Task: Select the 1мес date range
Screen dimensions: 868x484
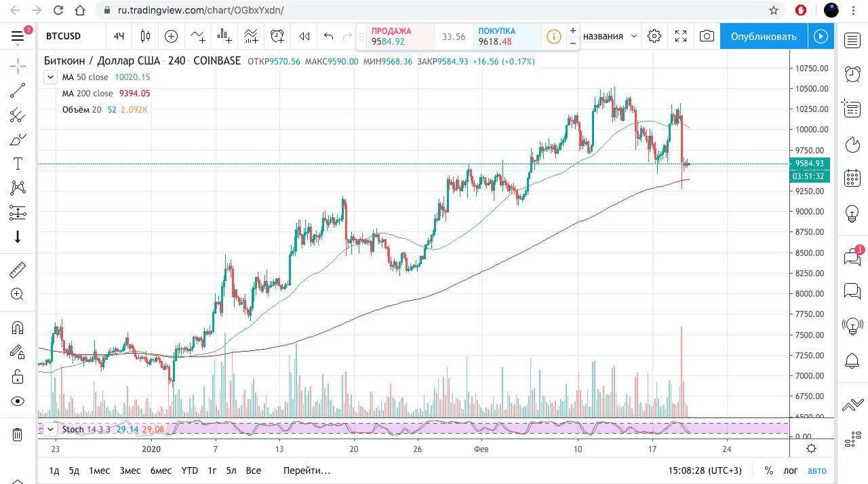Action: (x=99, y=470)
